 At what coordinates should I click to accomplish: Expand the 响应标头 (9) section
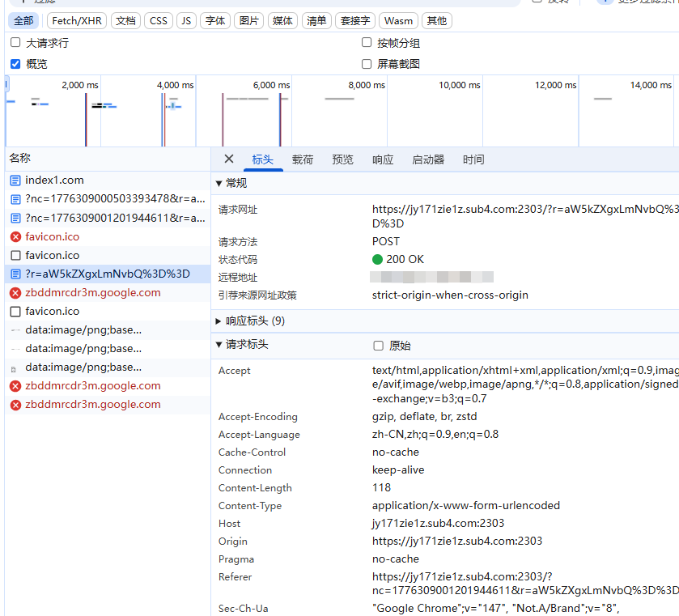pos(219,321)
